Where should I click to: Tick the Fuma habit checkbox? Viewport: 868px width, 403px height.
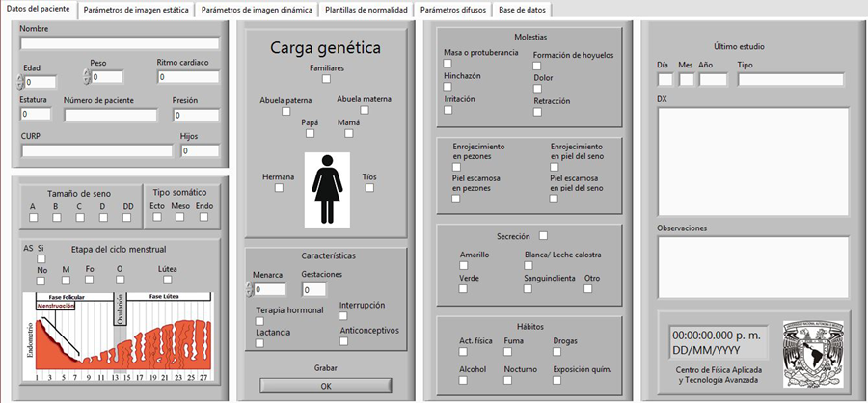click(x=508, y=353)
